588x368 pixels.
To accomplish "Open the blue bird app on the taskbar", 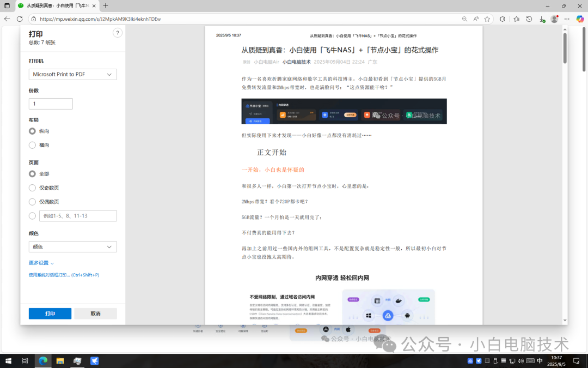I will click(x=95, y=361).
